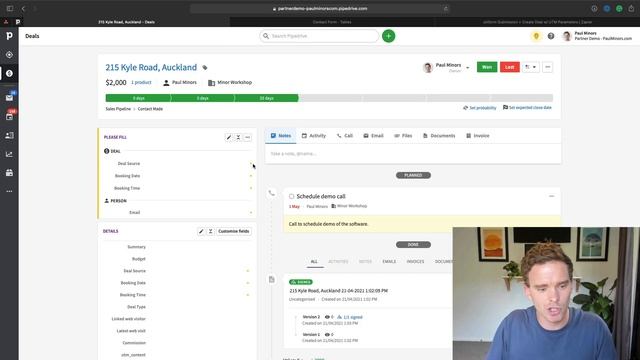Edit Details section with pencil icon
The image size is (640, 360).
pyautogui.click(x=201, y=231)
